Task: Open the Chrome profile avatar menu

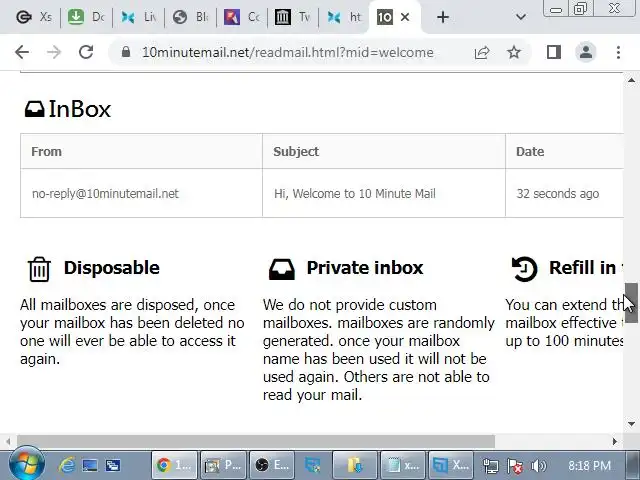Action: click(586, 52)
